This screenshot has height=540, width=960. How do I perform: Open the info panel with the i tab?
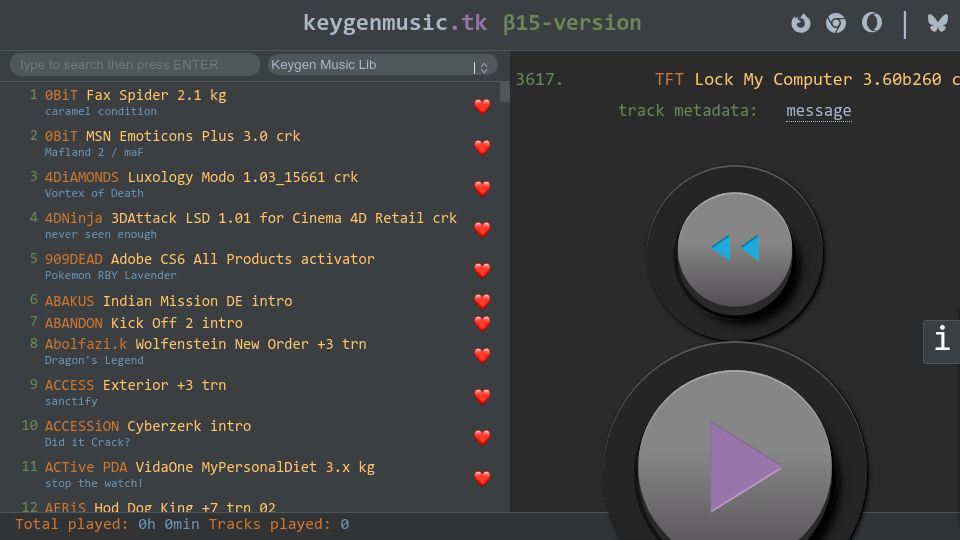pos(942,342)
